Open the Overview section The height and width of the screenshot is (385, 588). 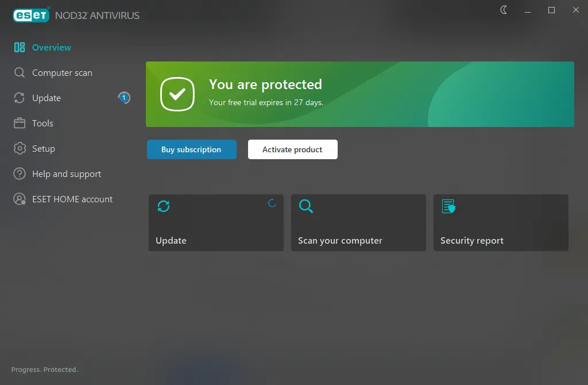click(51, 47)
